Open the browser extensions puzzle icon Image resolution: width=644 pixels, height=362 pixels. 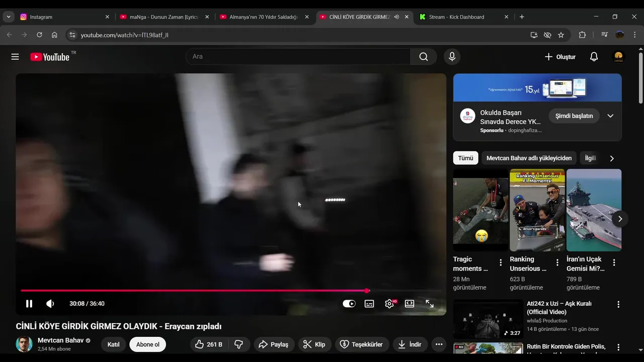[582, 35]
